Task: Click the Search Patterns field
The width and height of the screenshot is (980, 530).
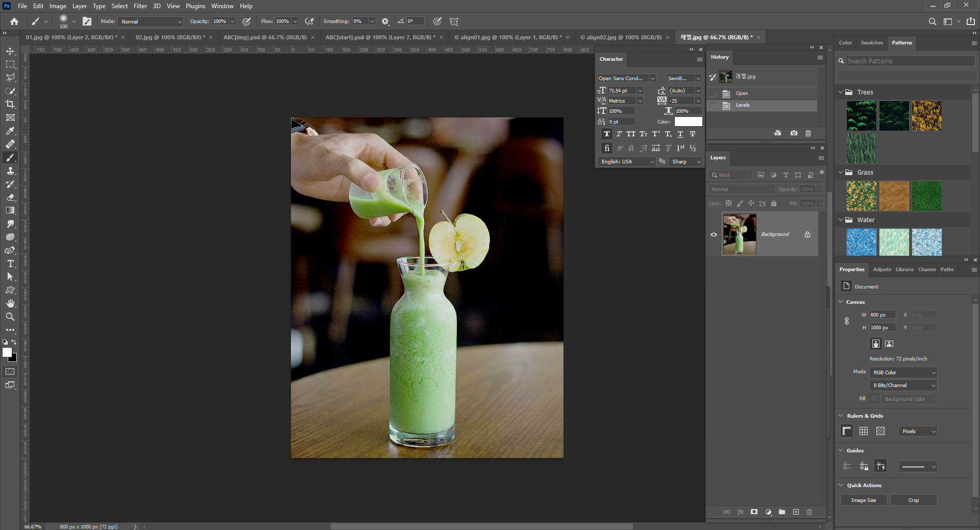Action: (x=910, y=61)
